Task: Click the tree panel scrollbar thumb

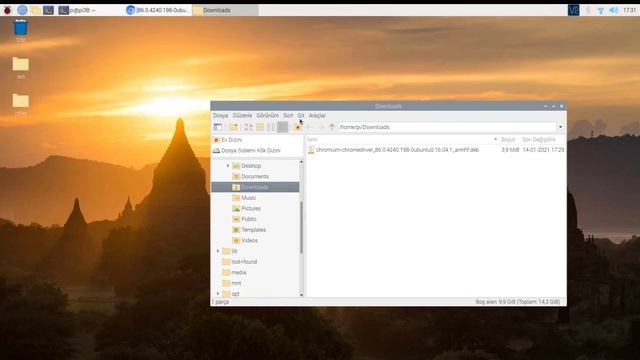Action: click(301, 227)
